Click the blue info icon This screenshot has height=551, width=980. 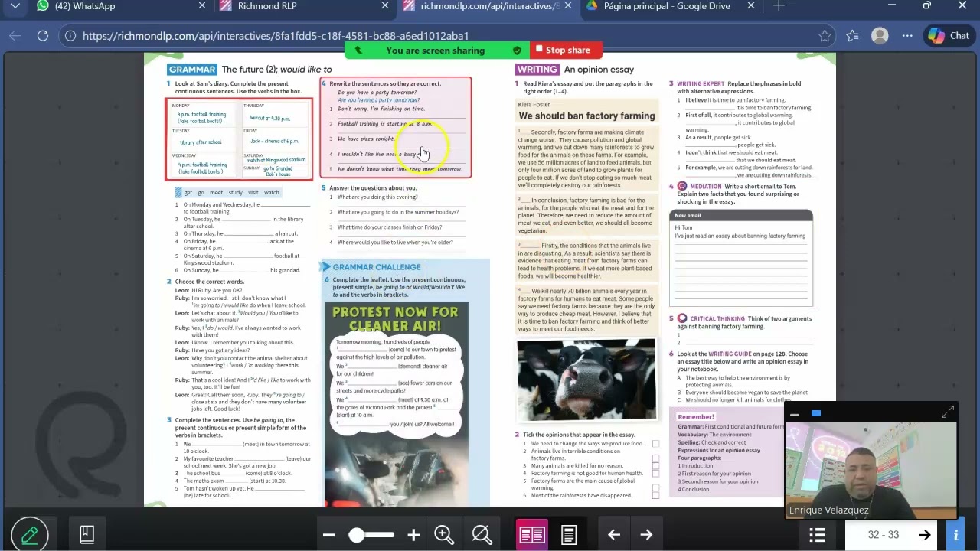click(x=955, y=535)
